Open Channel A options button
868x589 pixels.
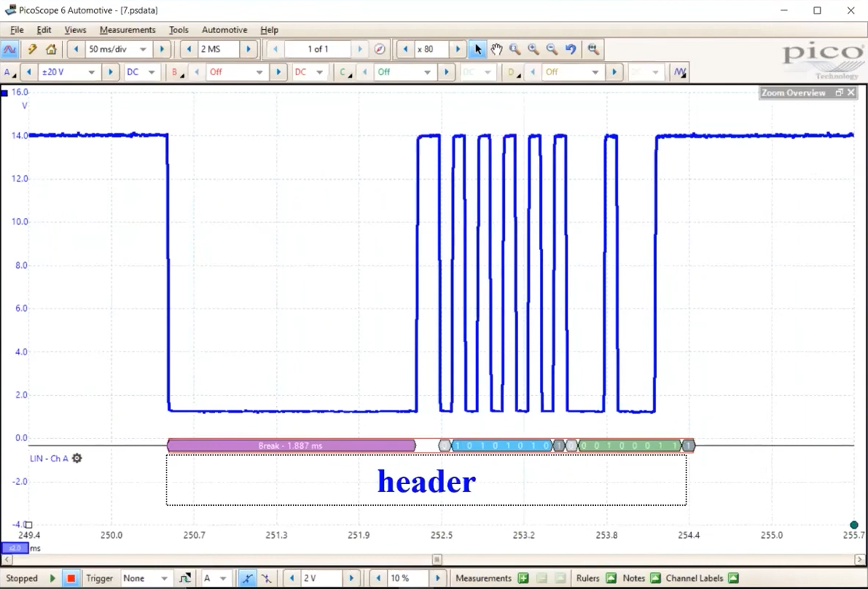pos(9,72)
